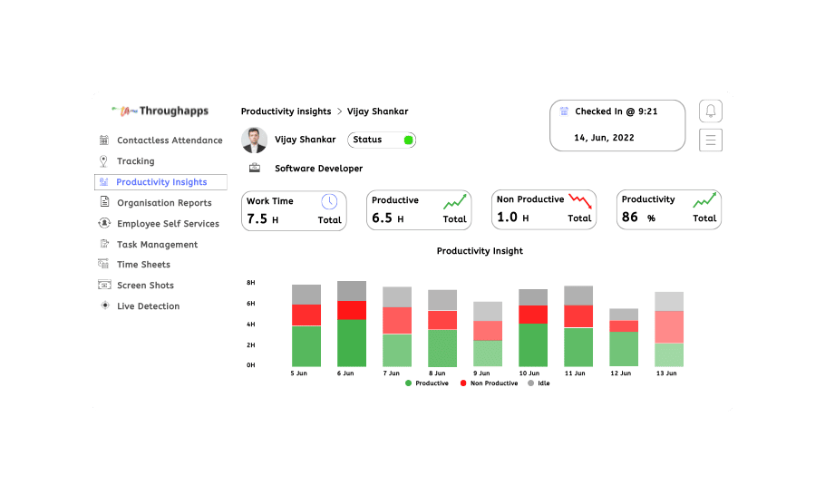
Task: Toggle Non Productive series in legend
Action: tap(489, 383)
